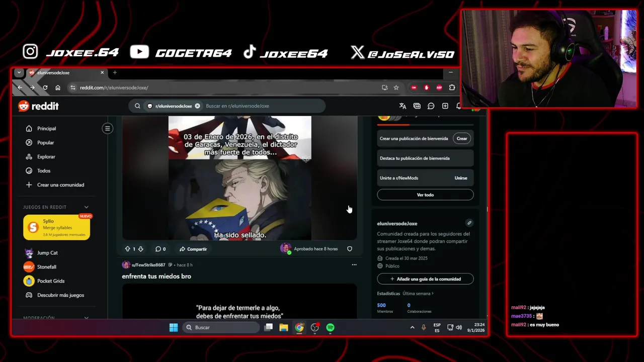
Task: Collapse the left navigation with the hamburger button
Action: pos(107,129)
